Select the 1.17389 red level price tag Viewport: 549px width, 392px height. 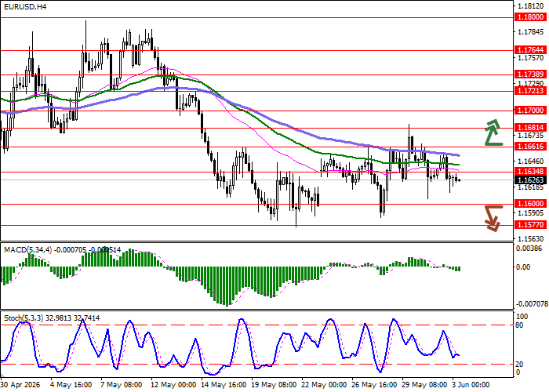pyautogui.click(x=530, y=74)
